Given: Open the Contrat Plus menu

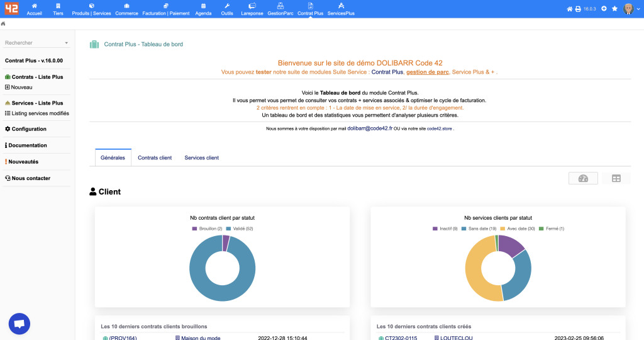Looking at the screenshot, I should (310, 9).
